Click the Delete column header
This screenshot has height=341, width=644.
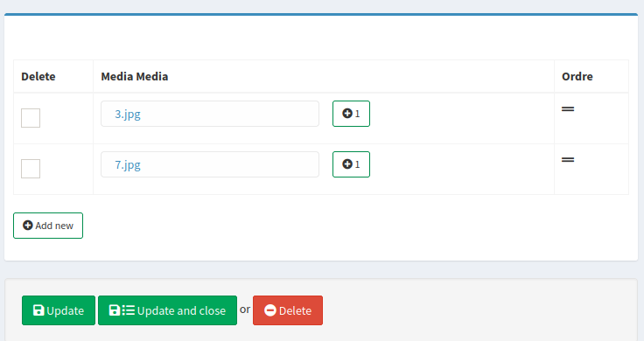click(x=38, y=77)
